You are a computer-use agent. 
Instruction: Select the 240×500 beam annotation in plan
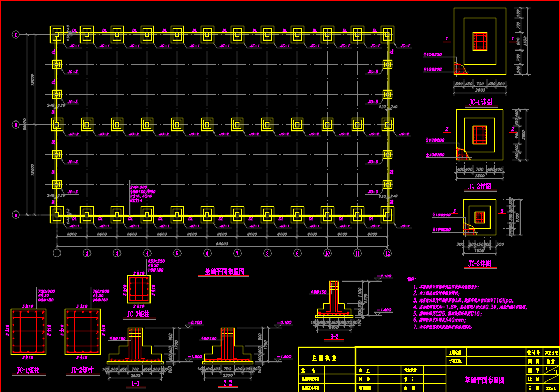pos(138,187)
